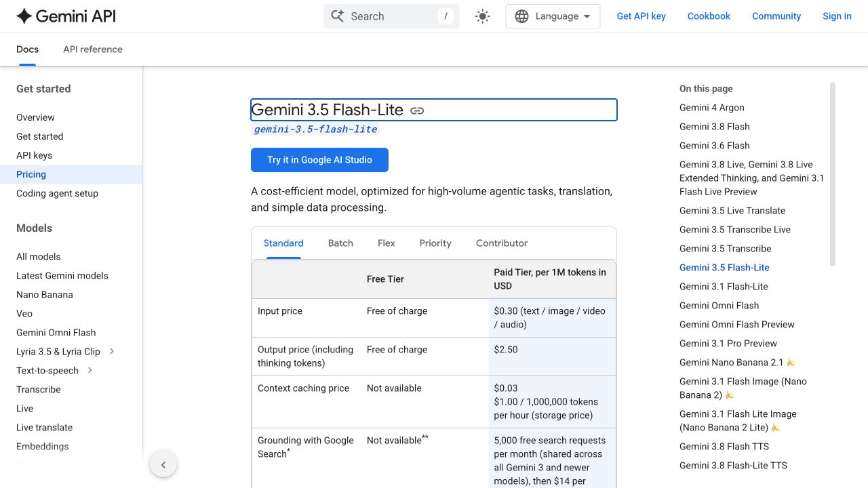Click the Sign in link
Viewport: 868px width, 488px height.
(837, 16)
